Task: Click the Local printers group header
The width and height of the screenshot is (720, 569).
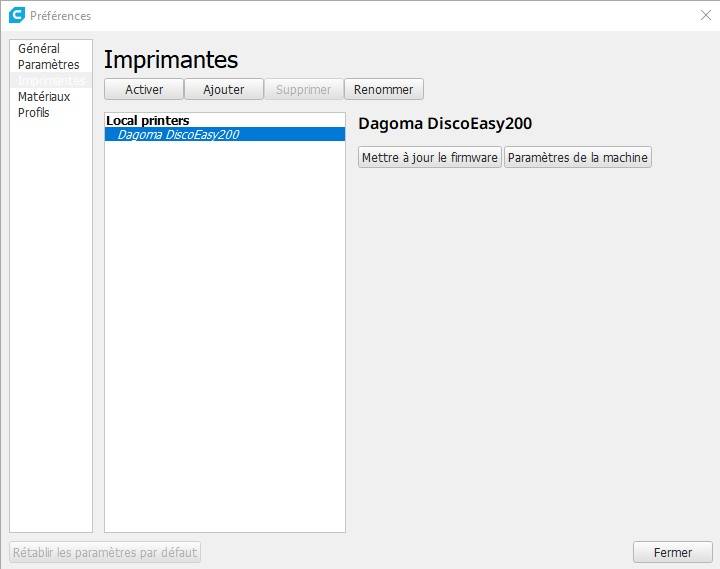Action: [148, 121]
